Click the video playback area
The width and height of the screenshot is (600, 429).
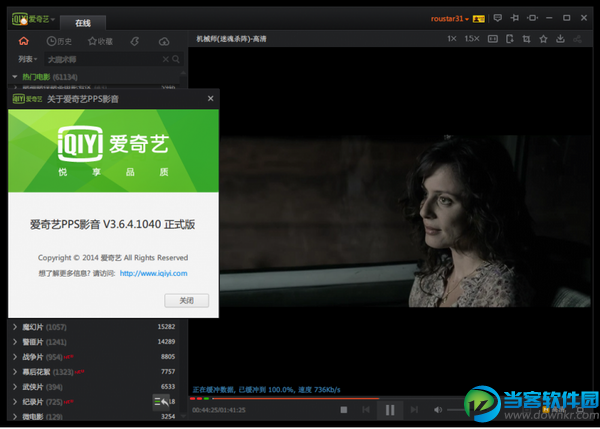pos(390,221)
